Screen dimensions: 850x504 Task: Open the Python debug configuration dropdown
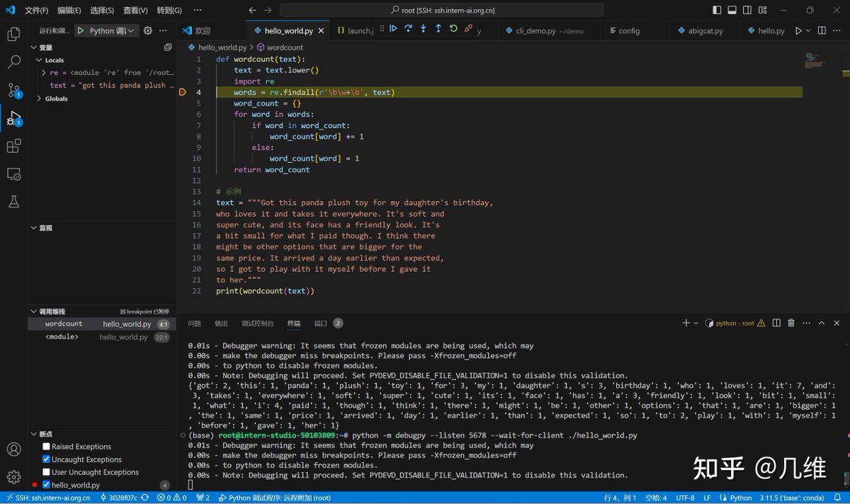click(x=112, y=30)
